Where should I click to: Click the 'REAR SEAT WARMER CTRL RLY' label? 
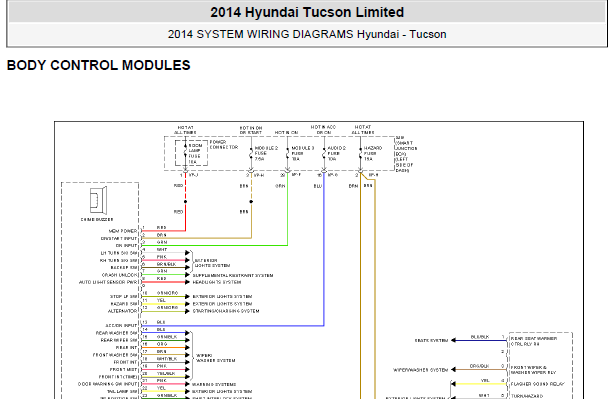[x=534, y=341]
